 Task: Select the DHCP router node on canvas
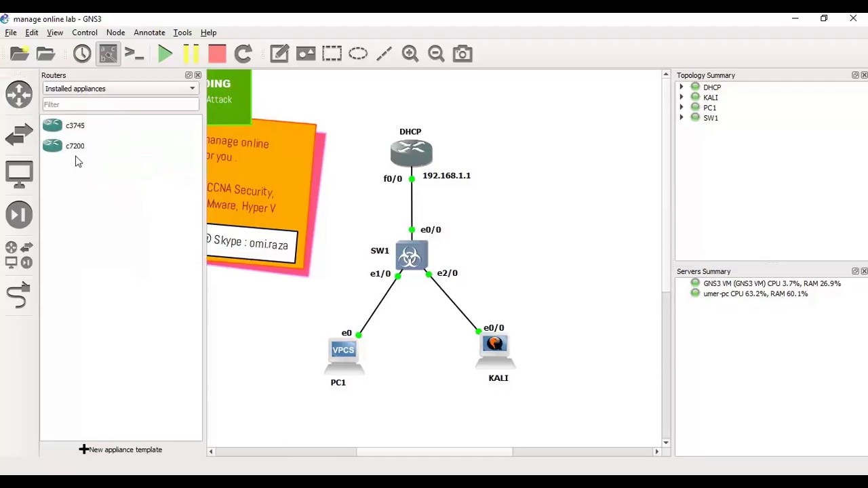point(411,152)
